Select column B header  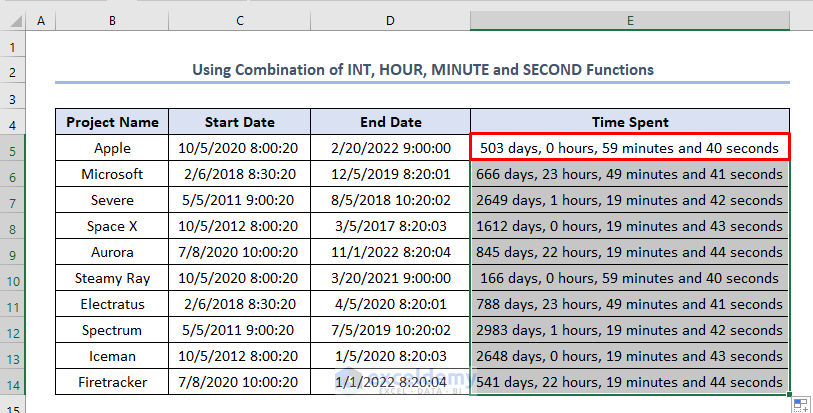click(112, 21)
